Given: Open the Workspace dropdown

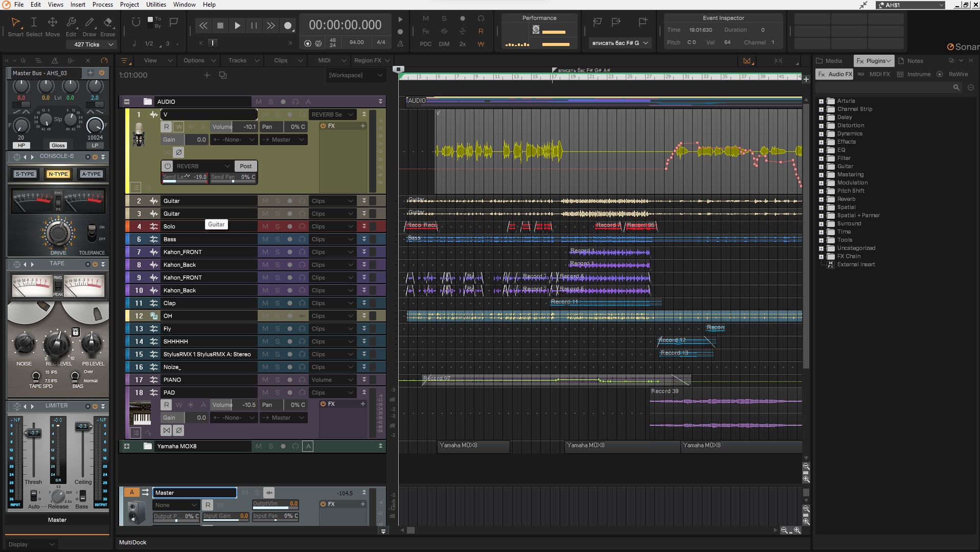Looking at the screenshot, I should click(x=356, y=75).
